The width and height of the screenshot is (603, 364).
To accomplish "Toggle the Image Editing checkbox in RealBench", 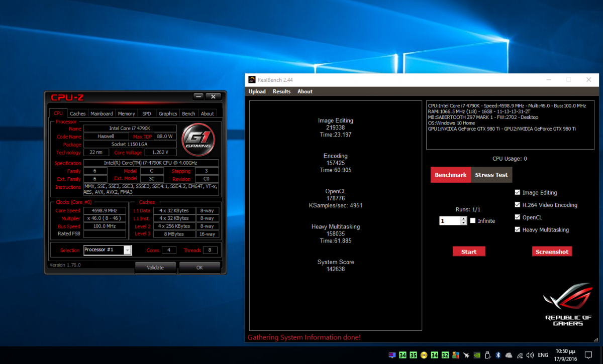I will [518, 192].
